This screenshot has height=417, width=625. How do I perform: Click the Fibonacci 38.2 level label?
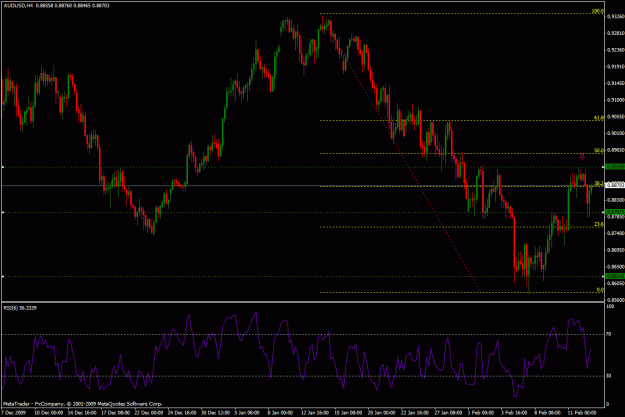(599, 183)
